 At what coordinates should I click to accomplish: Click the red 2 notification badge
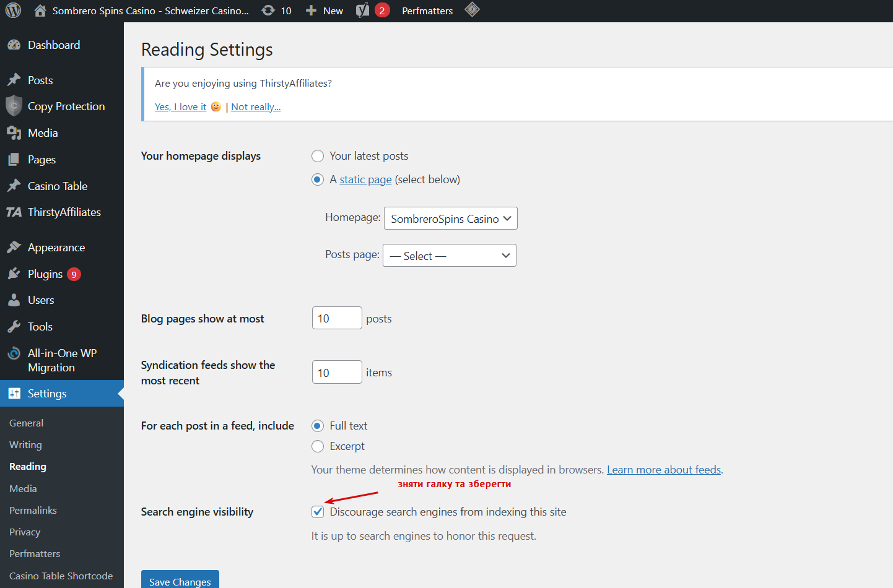[x=382, y=11]
